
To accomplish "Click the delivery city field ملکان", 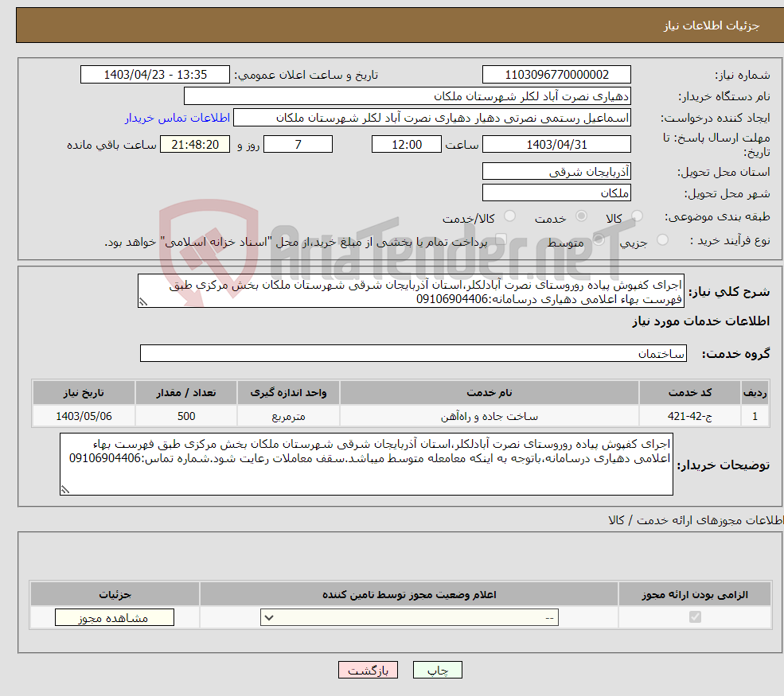I will point(556,192).
